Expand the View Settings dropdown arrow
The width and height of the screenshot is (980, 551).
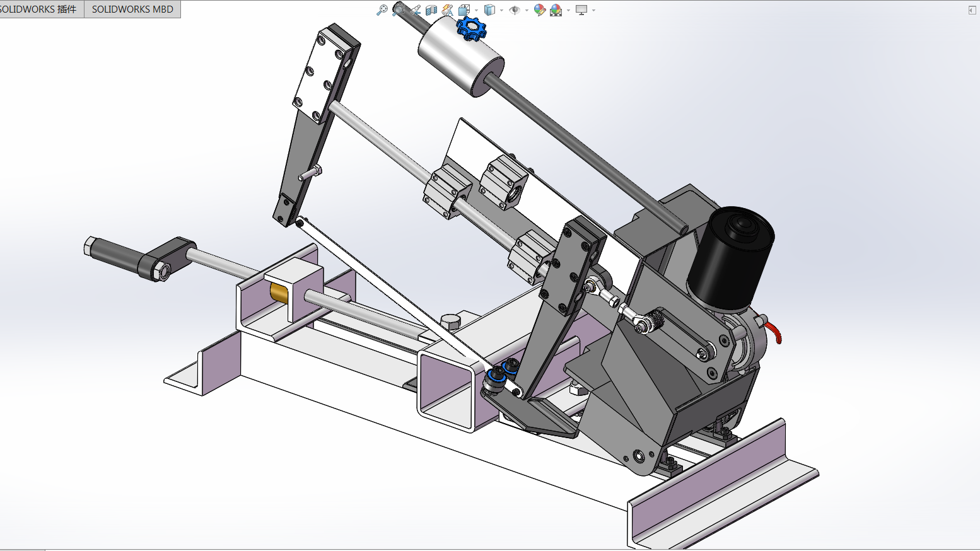(593, 10)
